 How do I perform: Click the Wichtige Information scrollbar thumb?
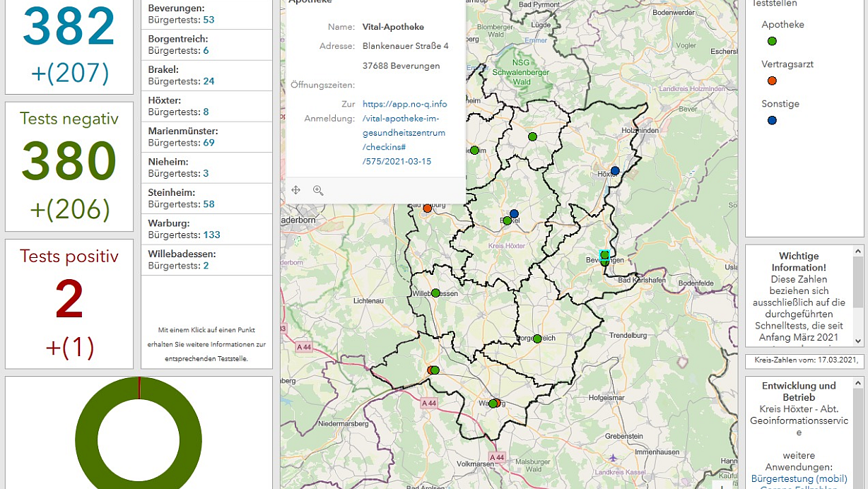[858, 282]
